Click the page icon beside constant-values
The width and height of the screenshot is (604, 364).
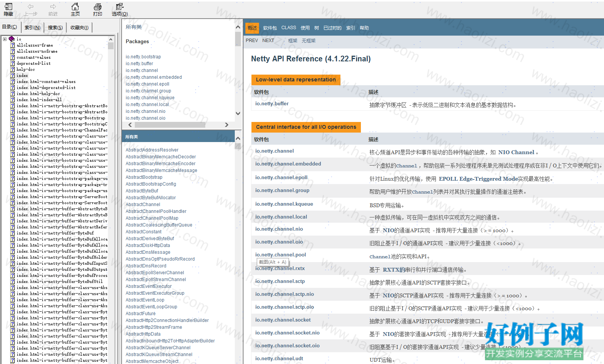click(x=12, y=57)
